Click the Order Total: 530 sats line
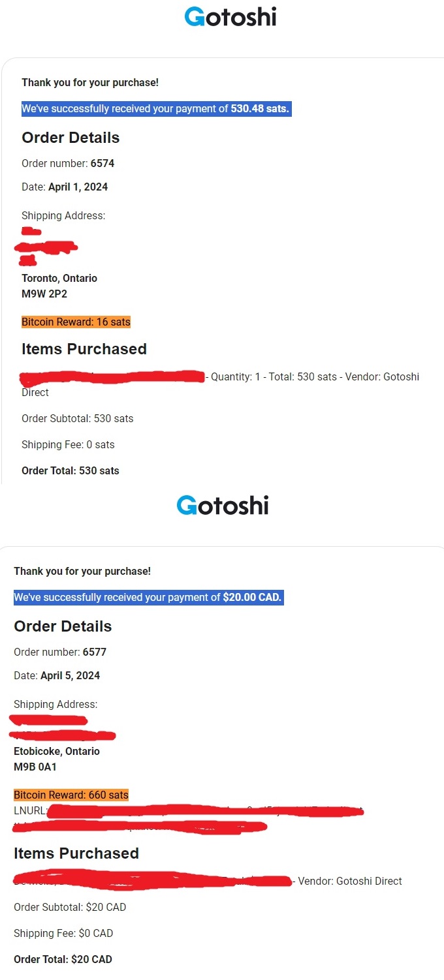444x980 pixels. (x=71, y=470)
